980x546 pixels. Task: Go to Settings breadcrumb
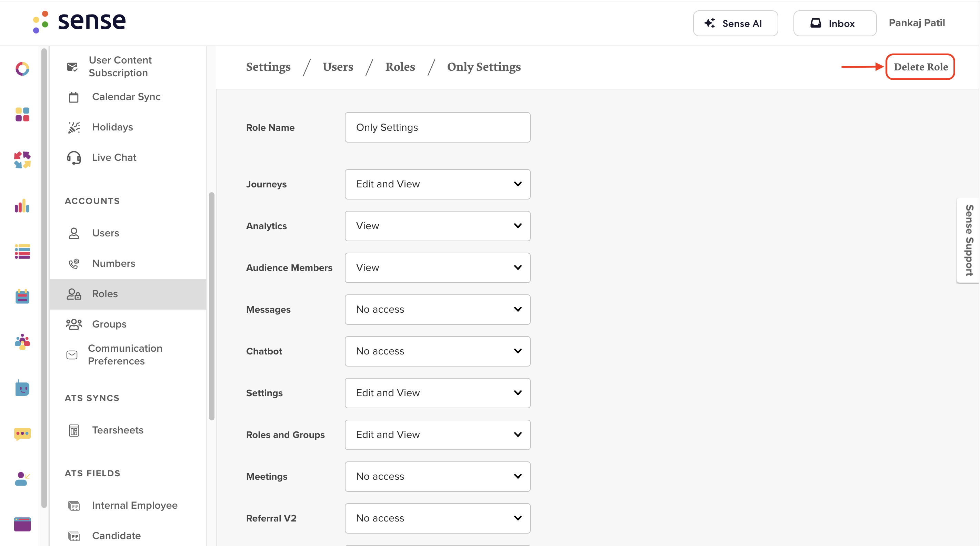pyautogui.click(x=268, y=67)
